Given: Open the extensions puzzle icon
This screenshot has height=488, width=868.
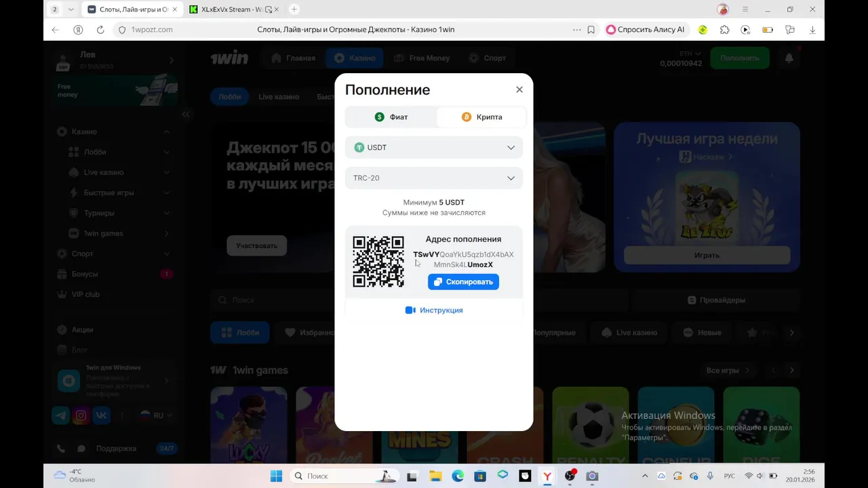Looking at the screenshot, I should coord(725,30).
